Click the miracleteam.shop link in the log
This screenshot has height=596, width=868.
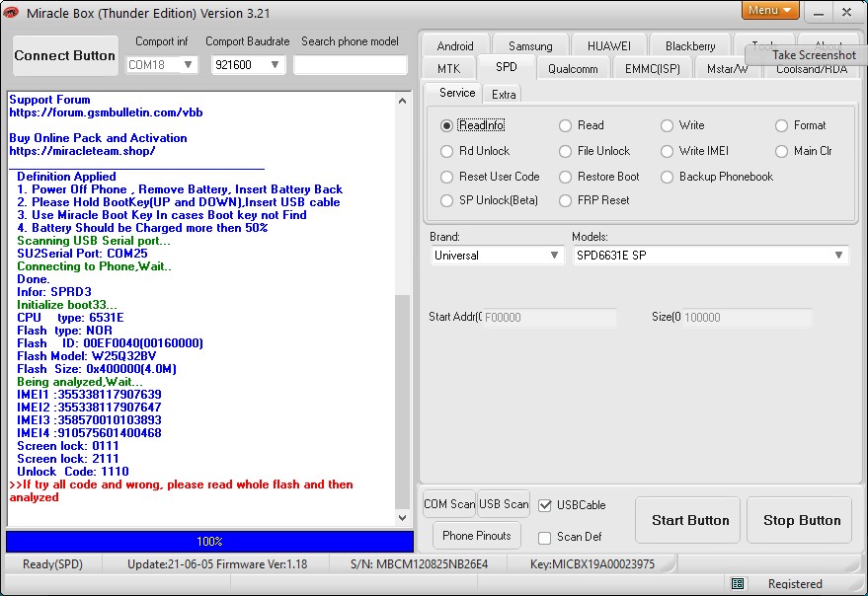pos(82,151)
